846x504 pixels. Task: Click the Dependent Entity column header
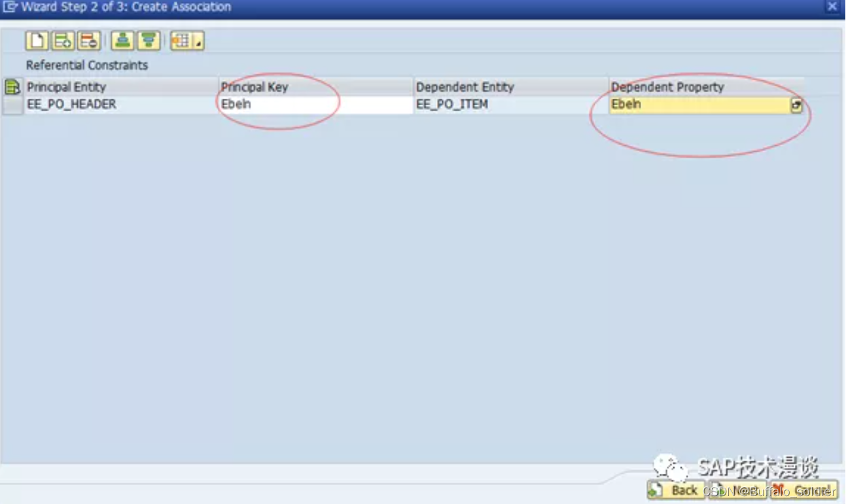pyautogui.click(x=511, y=87)
